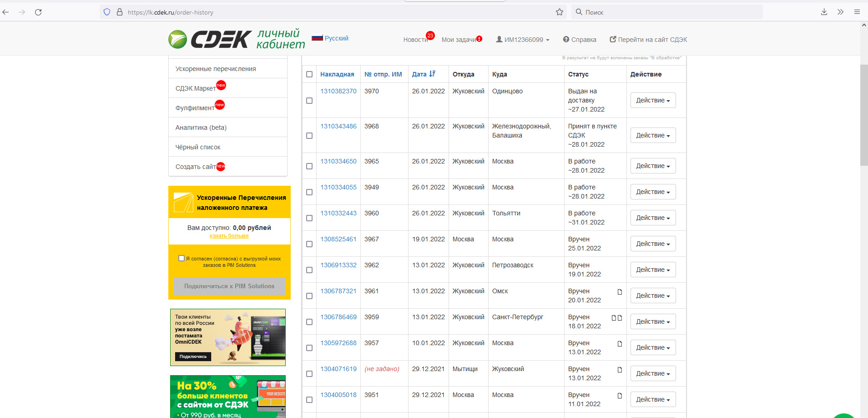Image resolution: width=868 pixels, height=418 pixels.
Task: Go to Фулфилмент in the sidebar
Action: click(x=228, y=108)
